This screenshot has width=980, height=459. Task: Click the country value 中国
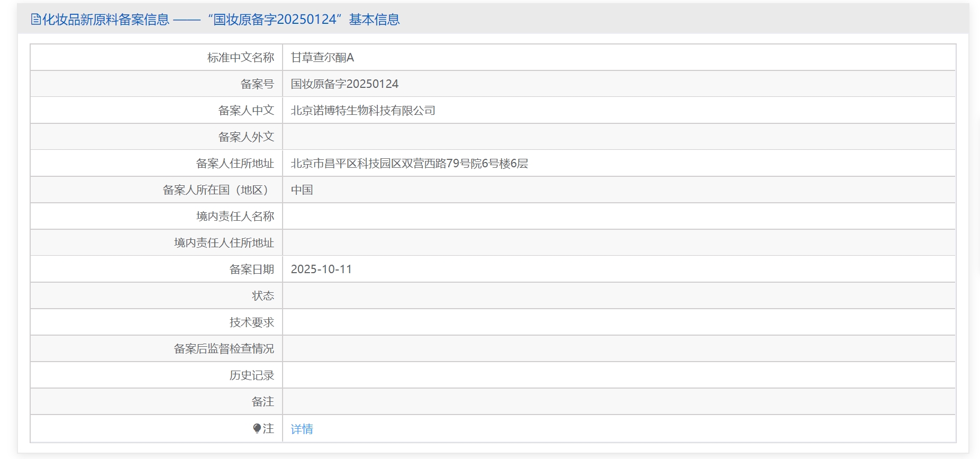point(302,190)
